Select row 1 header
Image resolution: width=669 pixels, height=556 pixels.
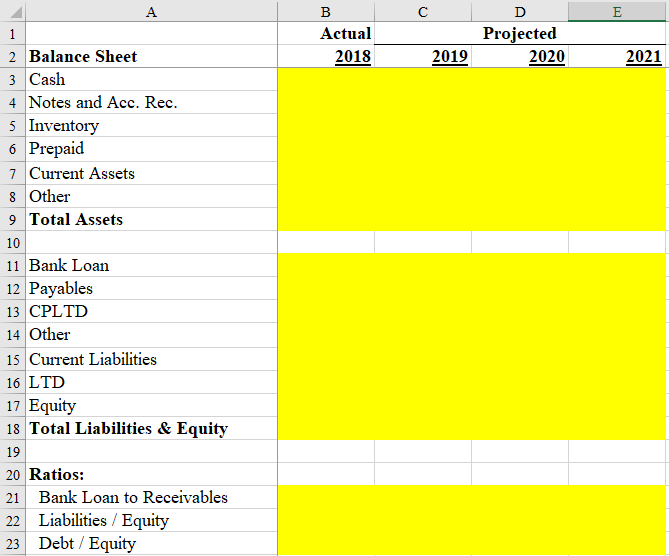click(x=13, y=33)
